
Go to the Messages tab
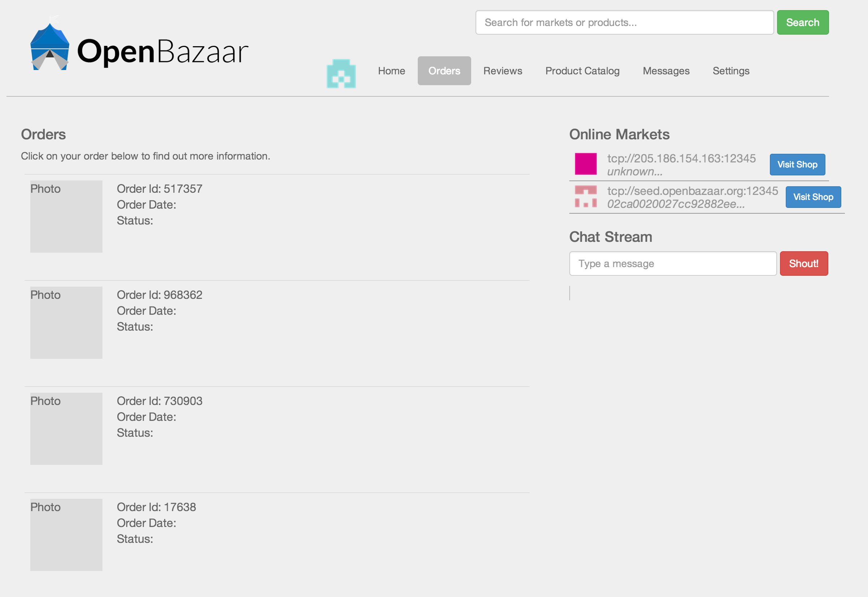pos(666,71)
